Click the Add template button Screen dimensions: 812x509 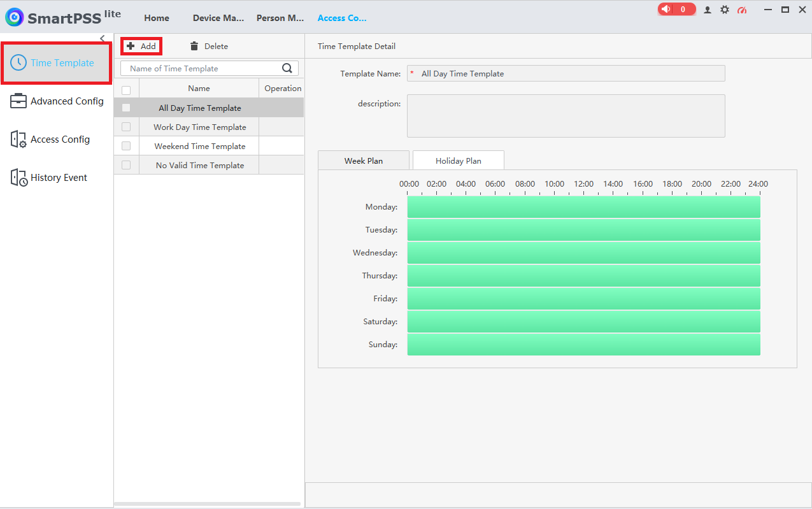click(x=141, y=46)
